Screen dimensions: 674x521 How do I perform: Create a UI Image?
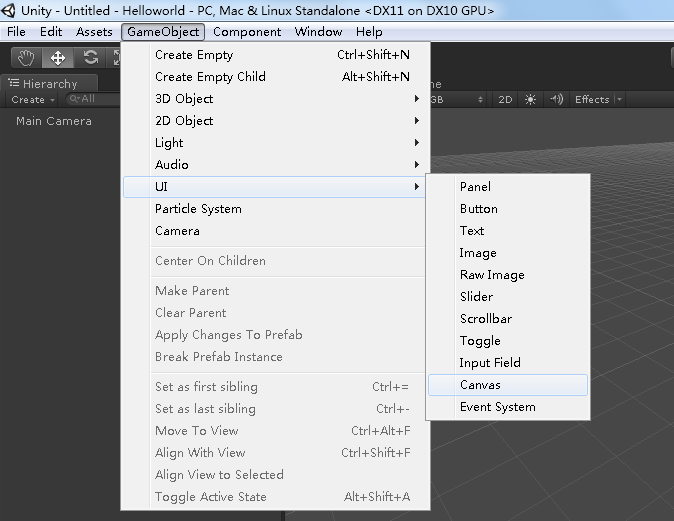coord(508,253)
